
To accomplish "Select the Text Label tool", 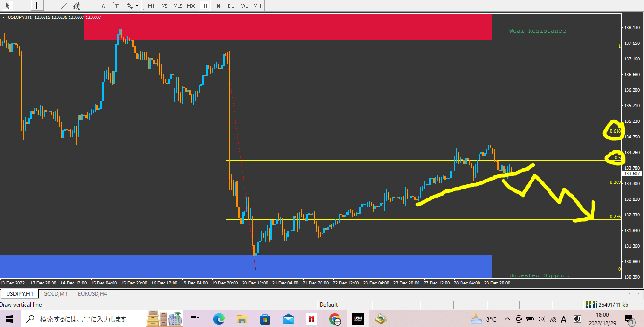I will point(116,5).
